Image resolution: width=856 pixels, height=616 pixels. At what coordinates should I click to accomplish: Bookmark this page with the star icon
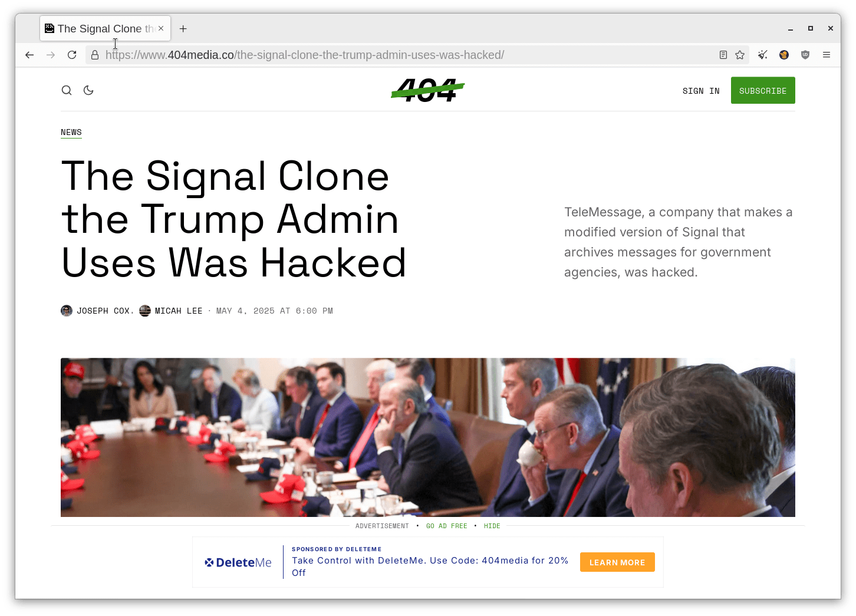pos(740,55)
